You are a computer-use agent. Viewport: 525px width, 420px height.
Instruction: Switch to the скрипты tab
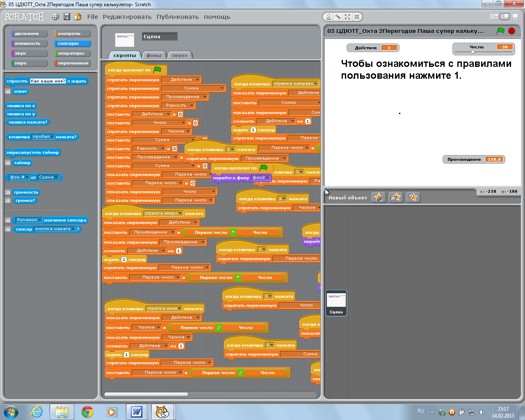[x=125, y=55]
